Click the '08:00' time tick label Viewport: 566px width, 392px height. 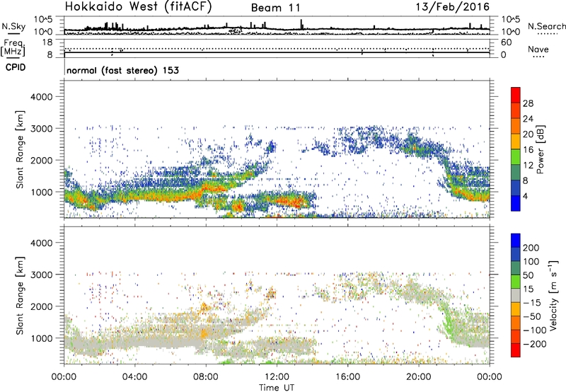point(206,377)
